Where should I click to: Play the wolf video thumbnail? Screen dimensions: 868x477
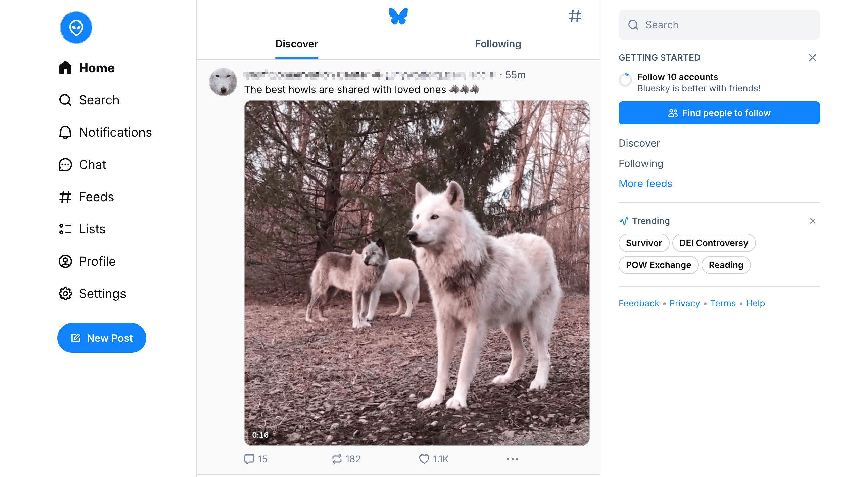click(417, 273)
